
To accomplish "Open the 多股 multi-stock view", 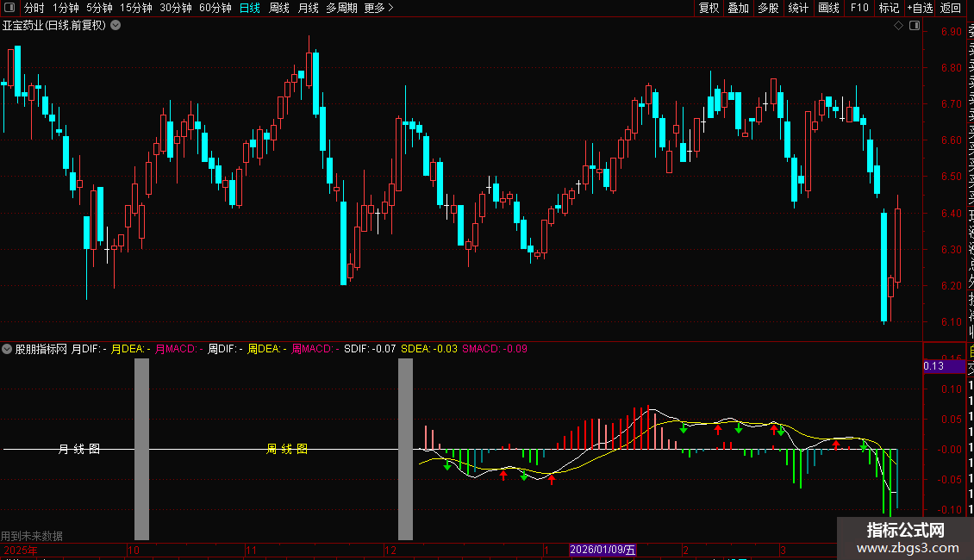I will click(x=768, y=8).
